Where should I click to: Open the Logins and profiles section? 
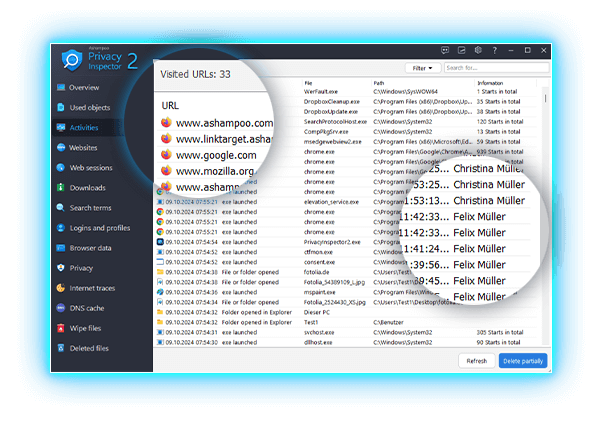point(99,228)
